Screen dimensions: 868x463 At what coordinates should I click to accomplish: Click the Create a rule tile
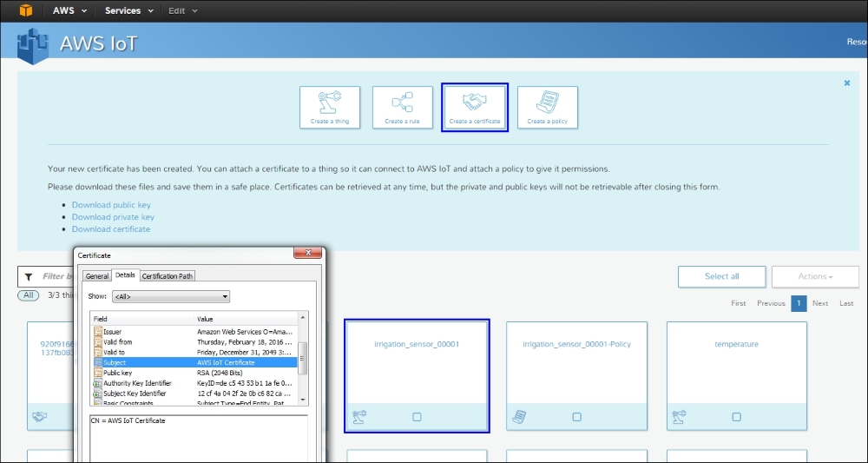pyautogui.click(x=403, y=108)
